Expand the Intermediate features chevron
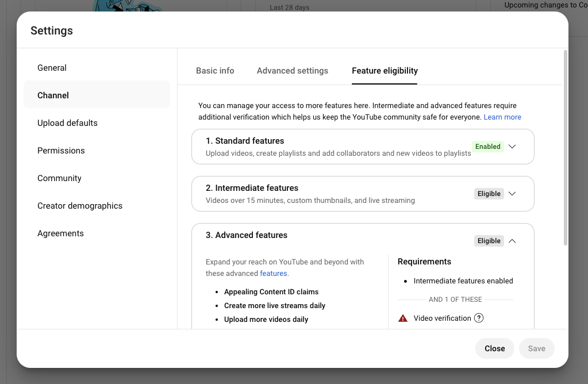Screen dimensions: 588x384 pyautogui.click(x=512, y=194)
